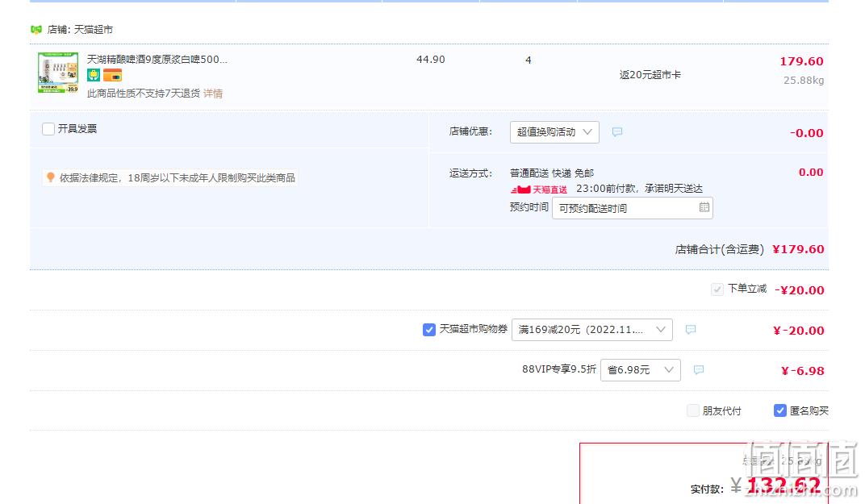Tick the 朋友代付 checkbox
Viewport: 865px width, 504px height.
[x=693, y=410]
